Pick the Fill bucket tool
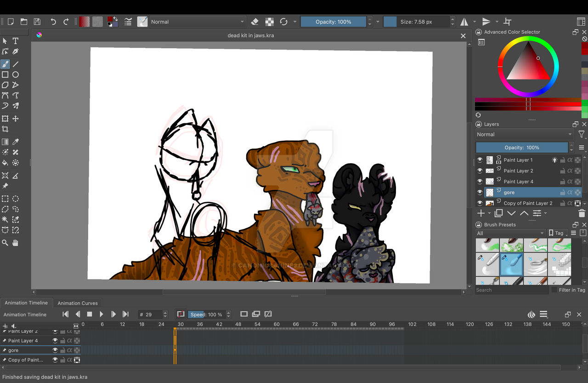Image resolution: width=588 pixels, height=383 pixels. [5, 163]
